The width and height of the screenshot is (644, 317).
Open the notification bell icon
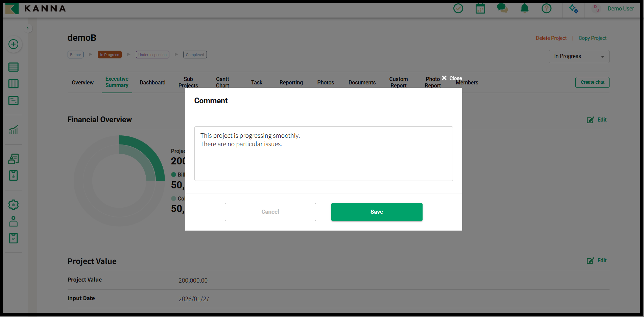click(x=524, y=8)
